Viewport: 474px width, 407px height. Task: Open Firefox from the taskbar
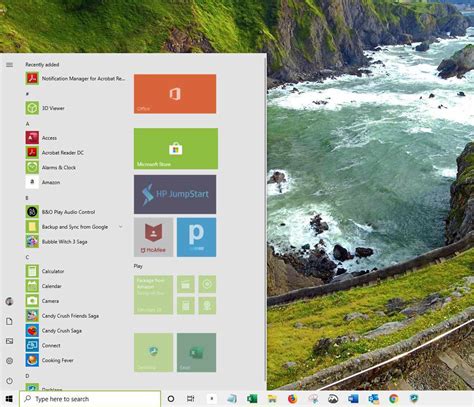pos(292,399)
